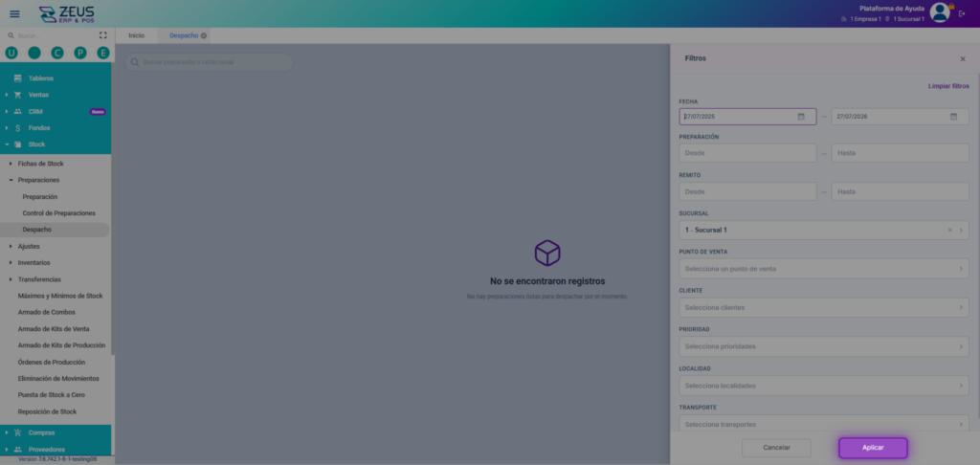Select the circular P shortcut icon
The image size is (980, 465).
(x=80, y=54)
